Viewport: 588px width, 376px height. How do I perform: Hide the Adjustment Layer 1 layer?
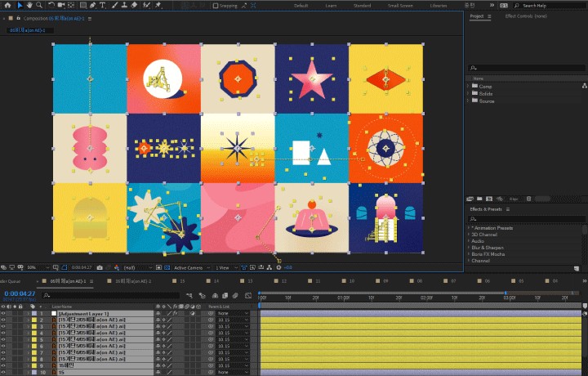coord(3,313)
